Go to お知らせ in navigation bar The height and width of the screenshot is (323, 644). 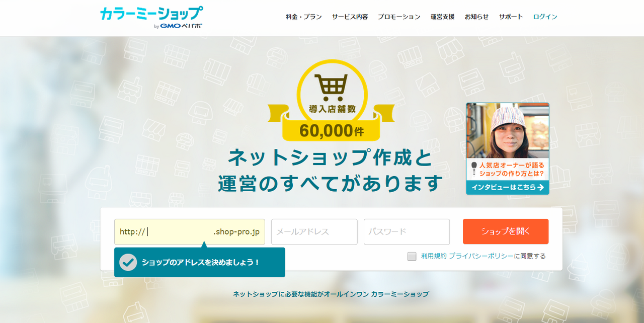476,17
